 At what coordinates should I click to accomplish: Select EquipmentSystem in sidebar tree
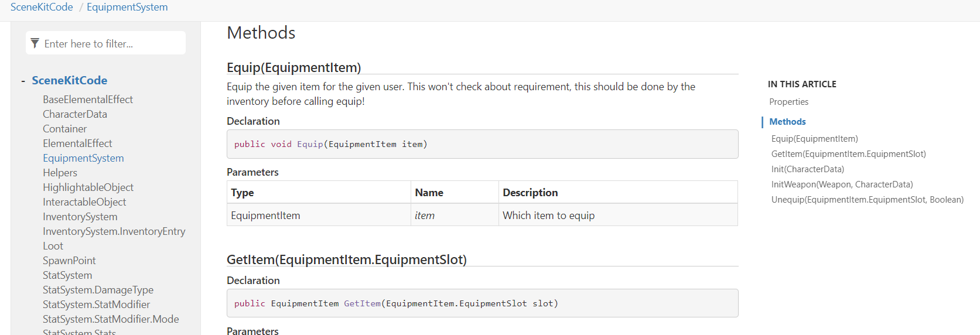[x=83, y=158]
